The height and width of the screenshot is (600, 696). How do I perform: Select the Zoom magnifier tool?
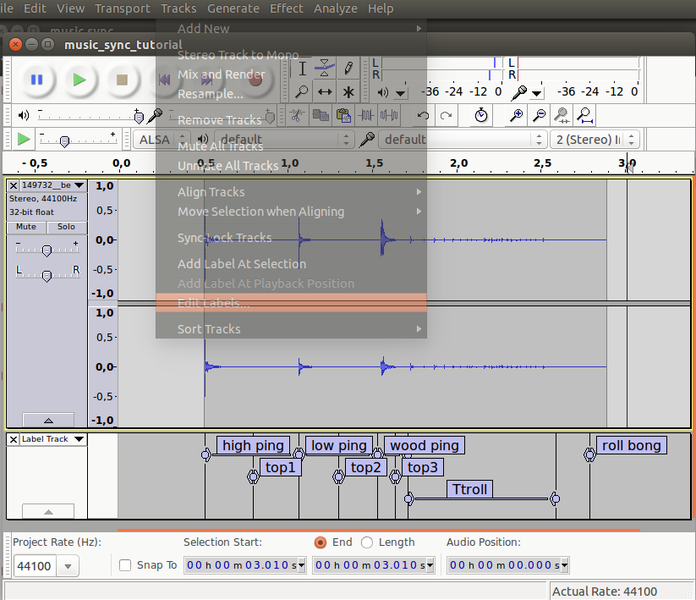tap(302, 92)
